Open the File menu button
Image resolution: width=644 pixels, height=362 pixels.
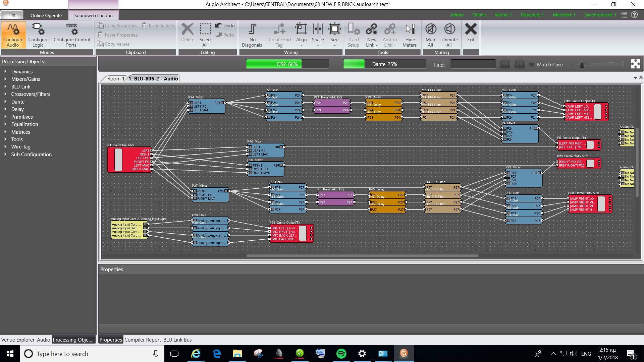[12, 15]
